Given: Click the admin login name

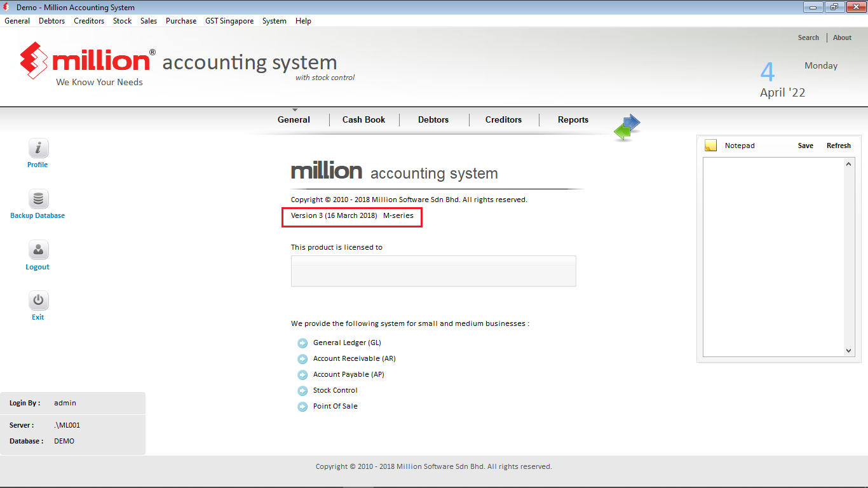Looking at the screenshot, I should pyautogui.click(x=65, y=403).
